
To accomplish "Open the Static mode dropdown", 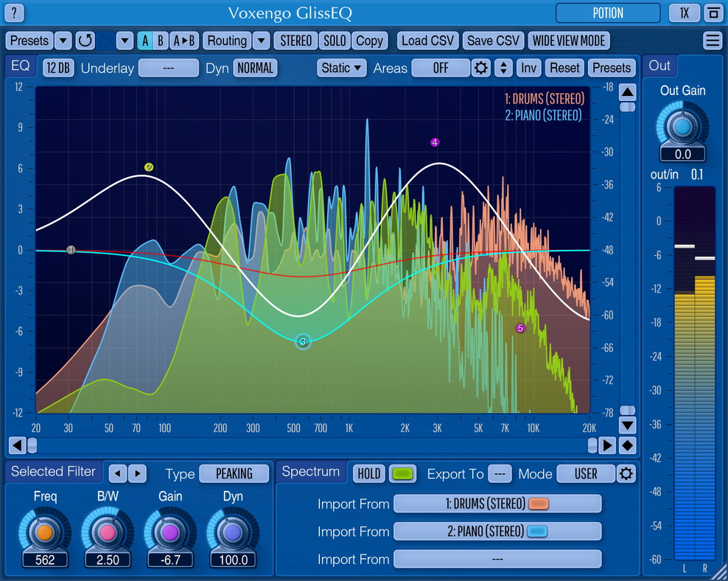I will point(342,68).
